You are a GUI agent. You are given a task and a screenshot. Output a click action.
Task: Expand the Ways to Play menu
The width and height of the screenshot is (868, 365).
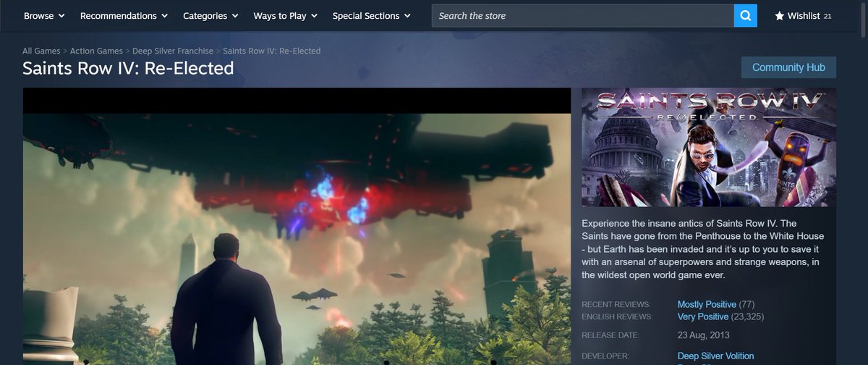[286, 15]
